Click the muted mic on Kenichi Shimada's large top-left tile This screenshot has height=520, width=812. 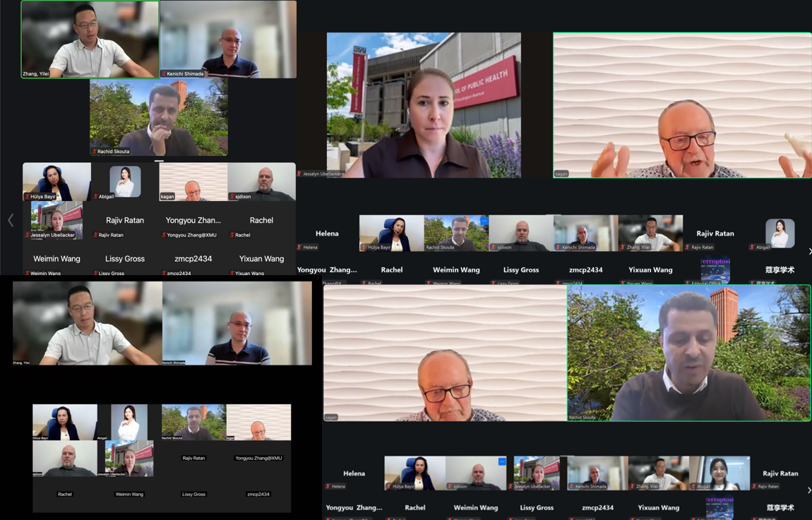point(164,73)
